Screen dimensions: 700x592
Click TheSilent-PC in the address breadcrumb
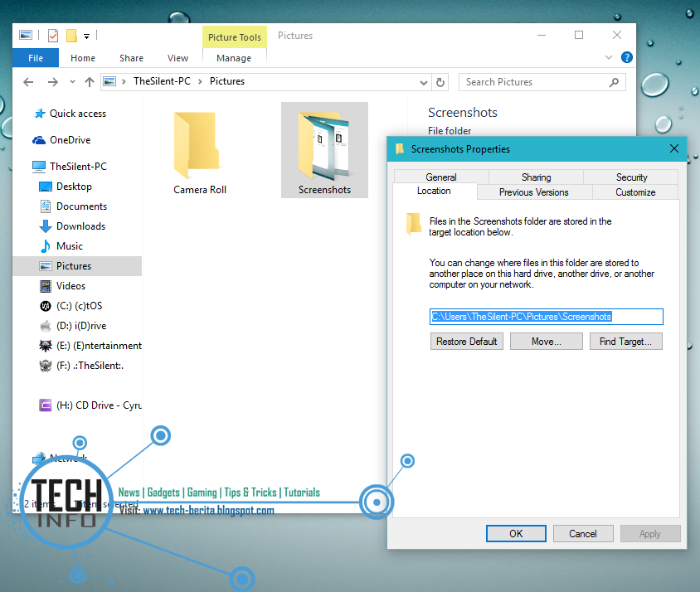tap(162, 81)
